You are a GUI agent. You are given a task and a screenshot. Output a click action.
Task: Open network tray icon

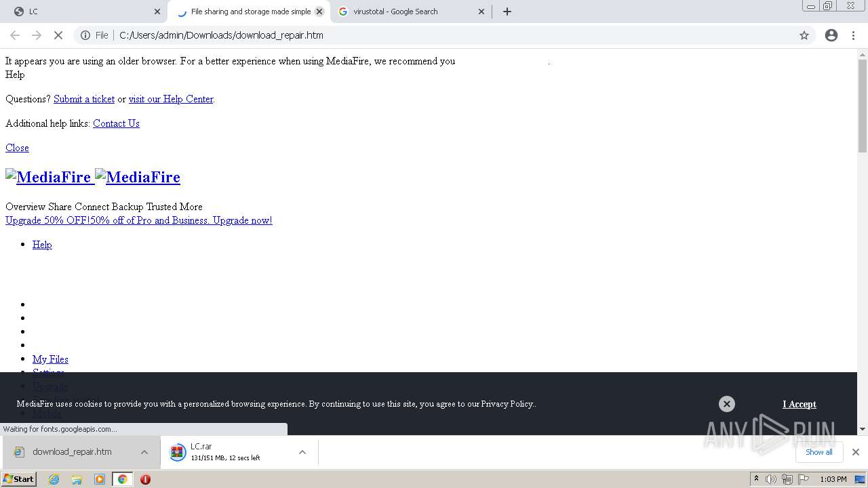coord(787,479)
